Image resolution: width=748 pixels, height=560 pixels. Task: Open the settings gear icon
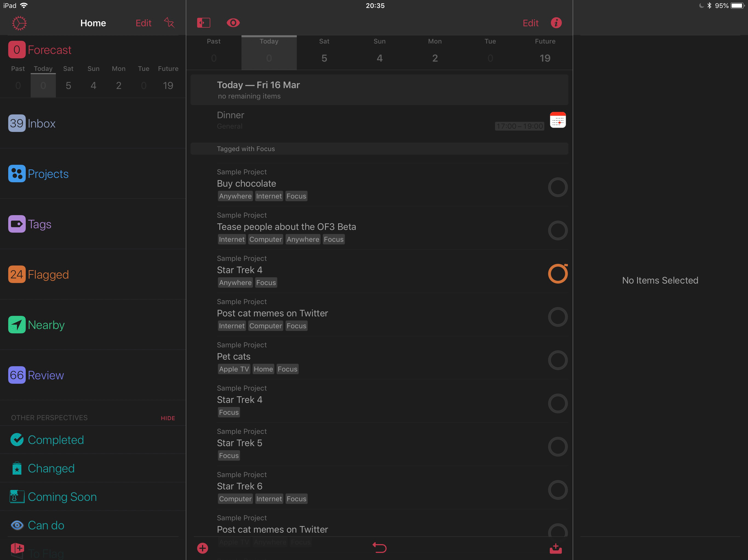[x=19, y=23]
